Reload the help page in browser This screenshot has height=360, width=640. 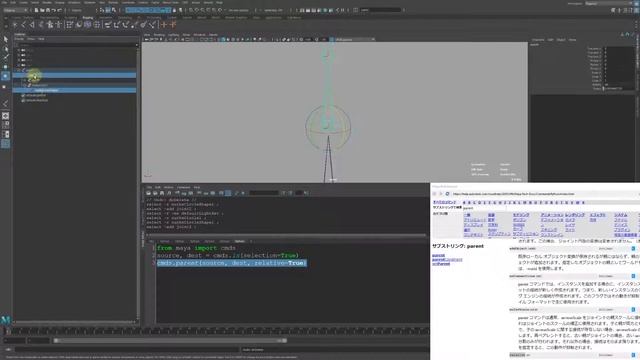(x=447, y=194)
